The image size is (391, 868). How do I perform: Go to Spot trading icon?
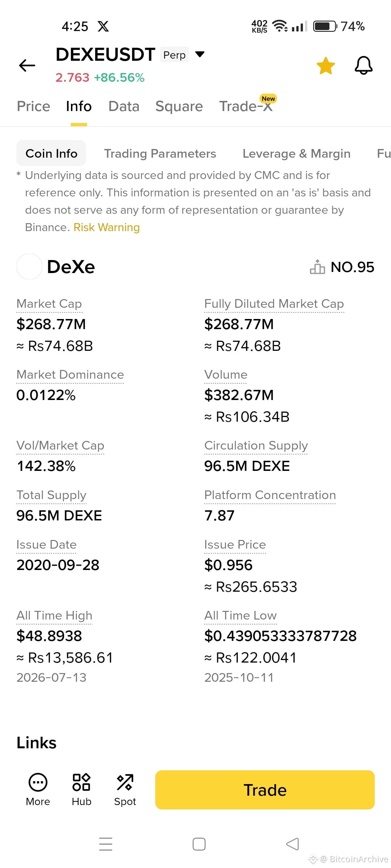click(125, 782)
